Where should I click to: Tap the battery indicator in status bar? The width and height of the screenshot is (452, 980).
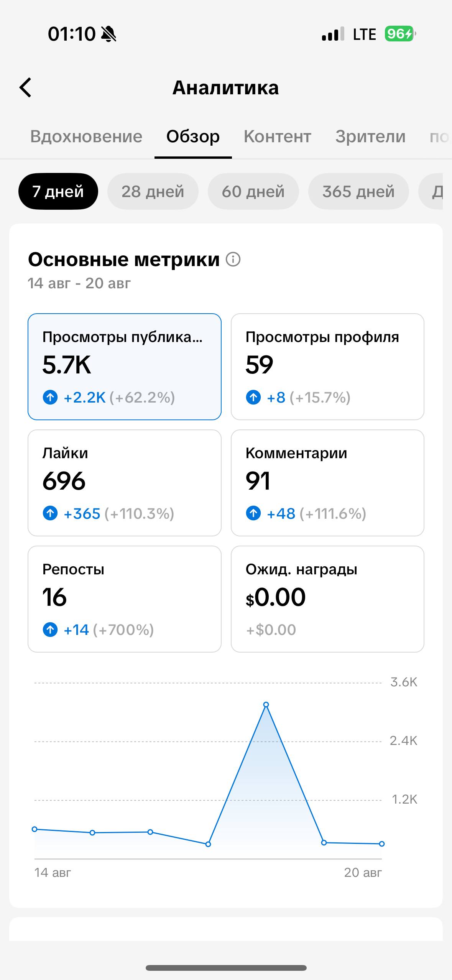point(400,34)
